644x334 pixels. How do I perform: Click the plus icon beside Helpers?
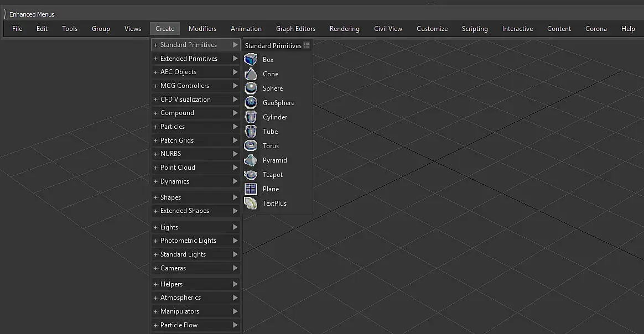pyautogui.click(x=155, y=284)
